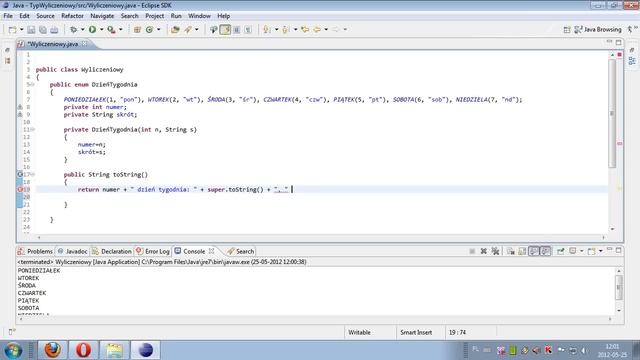Open Firefox from the taskbar
Image resolution: width=640 pixels, height=360 pixels.
(53, 350)
